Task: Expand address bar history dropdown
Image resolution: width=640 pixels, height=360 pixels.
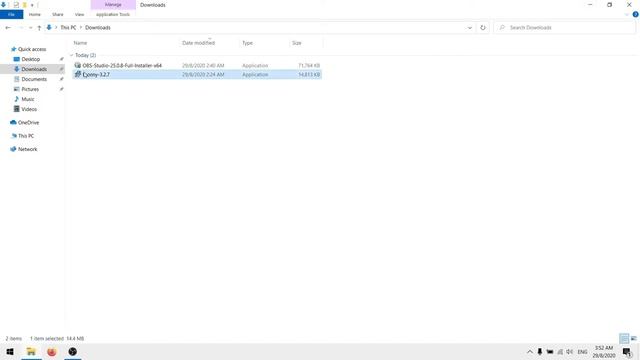Action: coord(469,28)
